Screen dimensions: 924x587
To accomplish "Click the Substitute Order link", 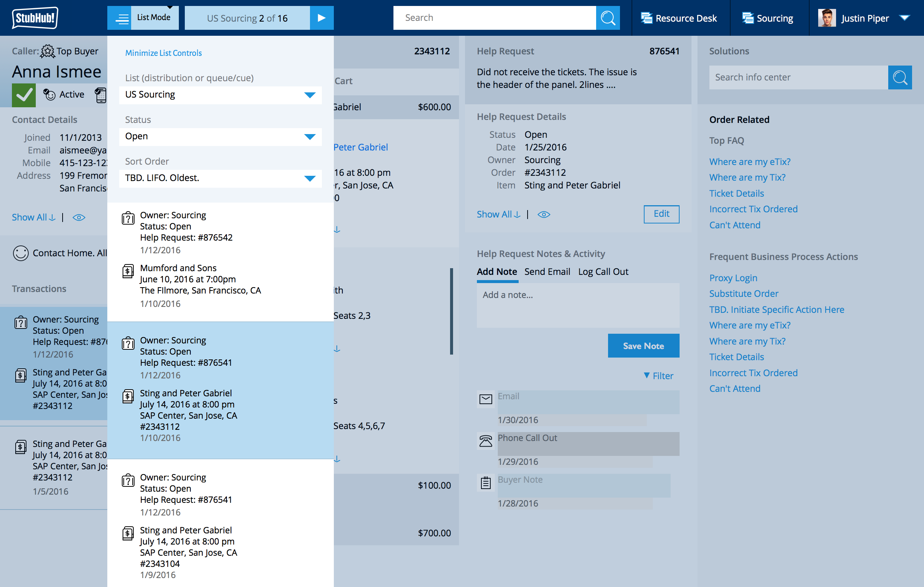I will click(x=744, y=293).
